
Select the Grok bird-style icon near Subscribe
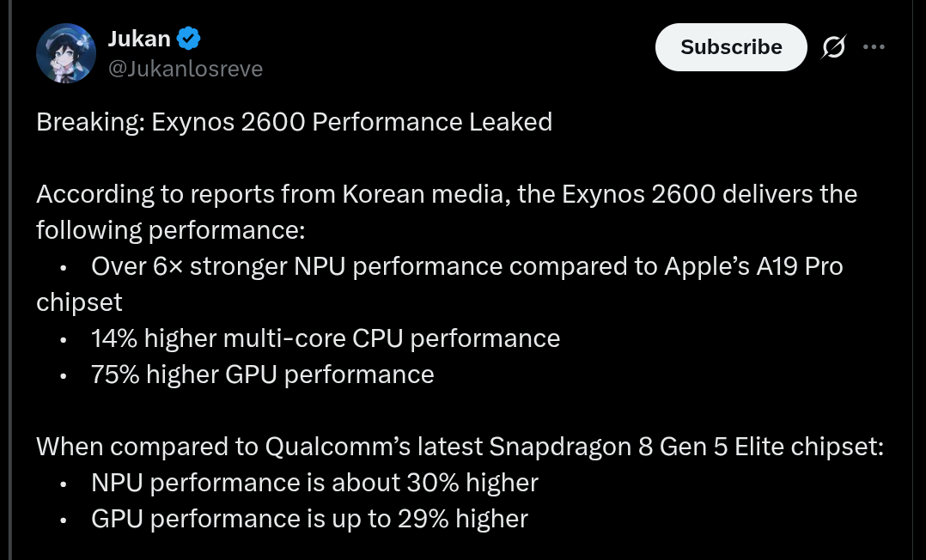(x=833, y=47)
